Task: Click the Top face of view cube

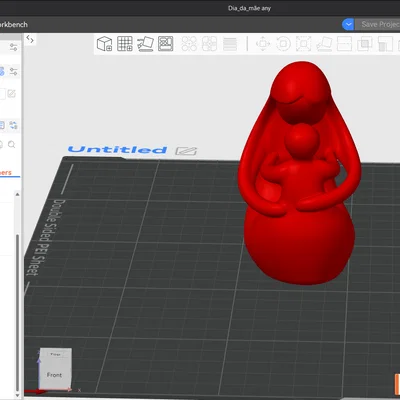Action: click(55, 354)
